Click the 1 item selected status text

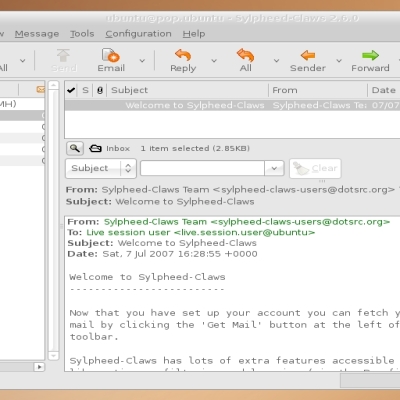195,148
